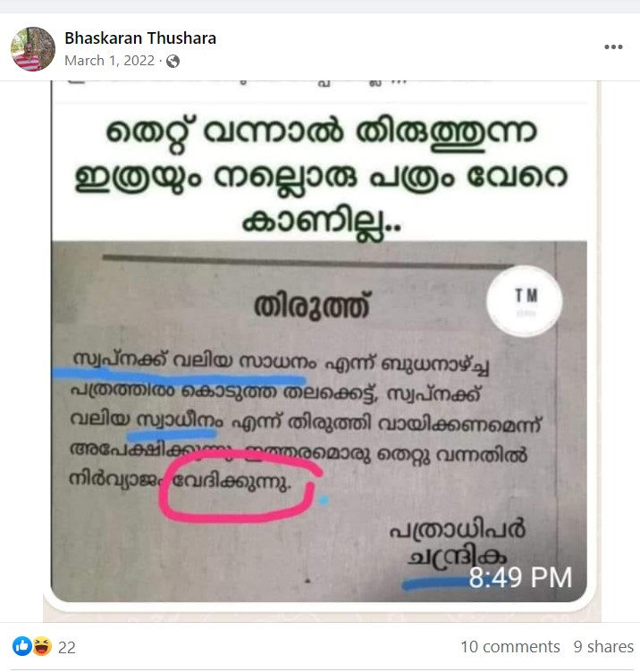Click the 8:49 PM time overlay on image
Image resolution: width=640 pixels, height=672 pixels.
point(520,577)
